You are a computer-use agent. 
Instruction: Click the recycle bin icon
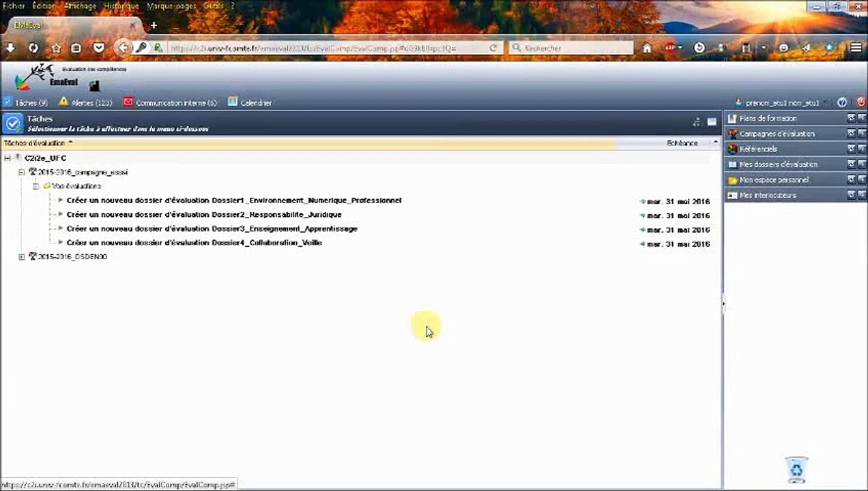click(796, 469)
